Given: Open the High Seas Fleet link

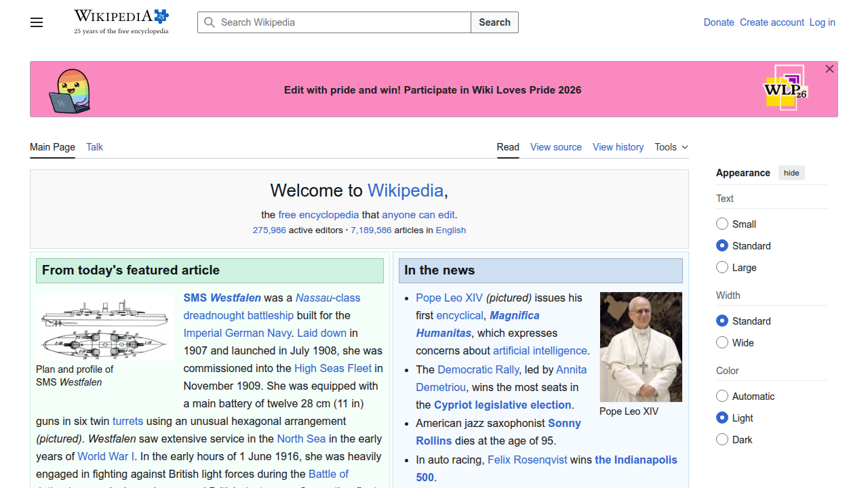Looking at the screenshot, I should tap(333, 368).
